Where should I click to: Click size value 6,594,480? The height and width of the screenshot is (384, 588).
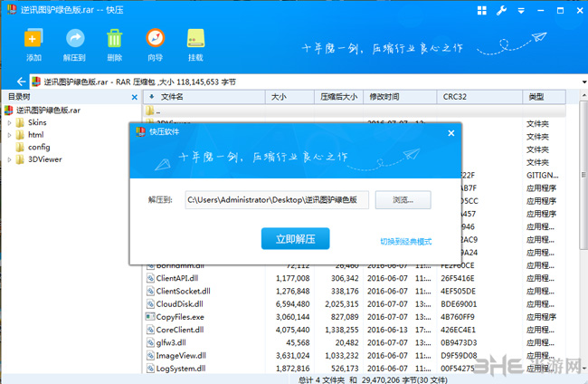click(293, 304)
